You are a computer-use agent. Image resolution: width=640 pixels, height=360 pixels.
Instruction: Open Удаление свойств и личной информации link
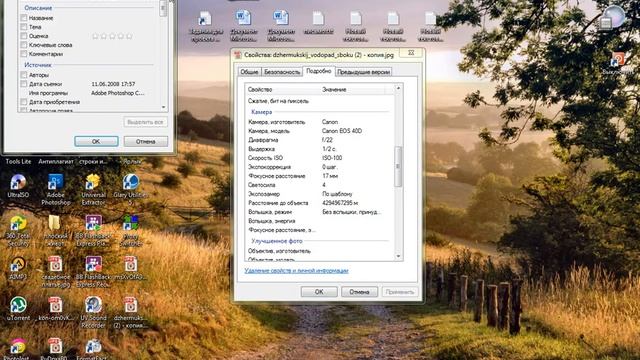pyautogui.click(x=296, y=271)
